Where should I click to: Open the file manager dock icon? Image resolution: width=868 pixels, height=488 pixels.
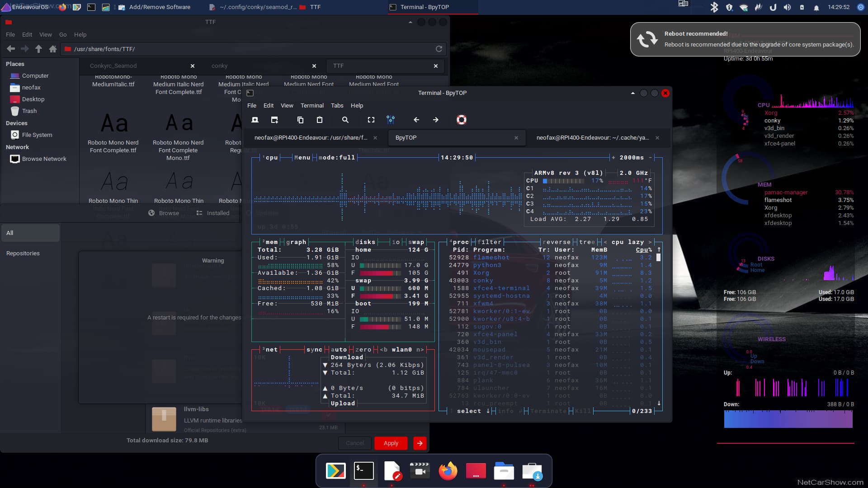click(x=504, y=471)
